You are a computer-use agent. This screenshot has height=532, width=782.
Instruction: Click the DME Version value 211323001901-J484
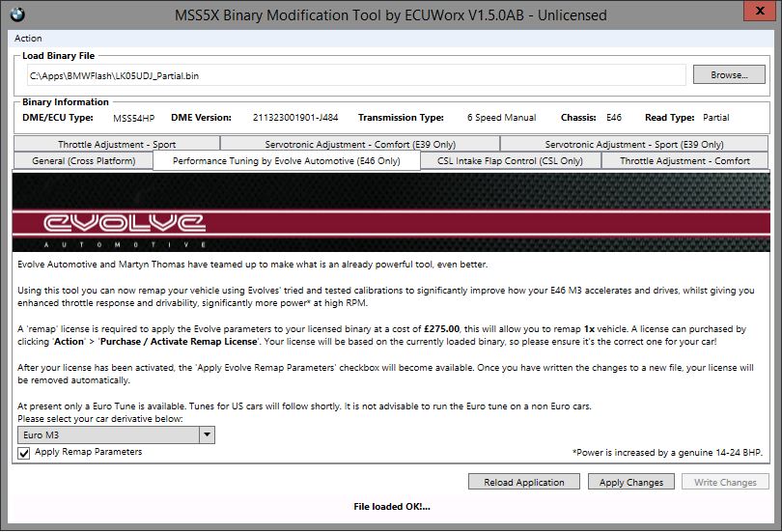(295, 118)
